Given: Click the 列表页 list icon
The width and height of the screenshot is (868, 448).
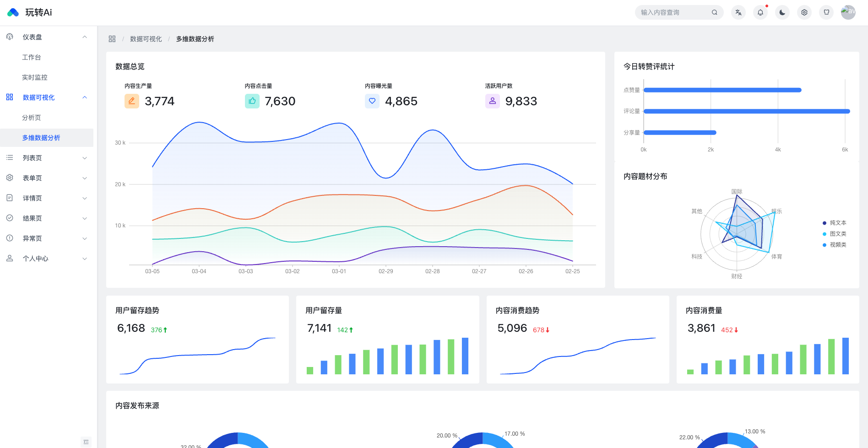Looking at the screenshot, I should pyautogui.click(x=10, y=157).
